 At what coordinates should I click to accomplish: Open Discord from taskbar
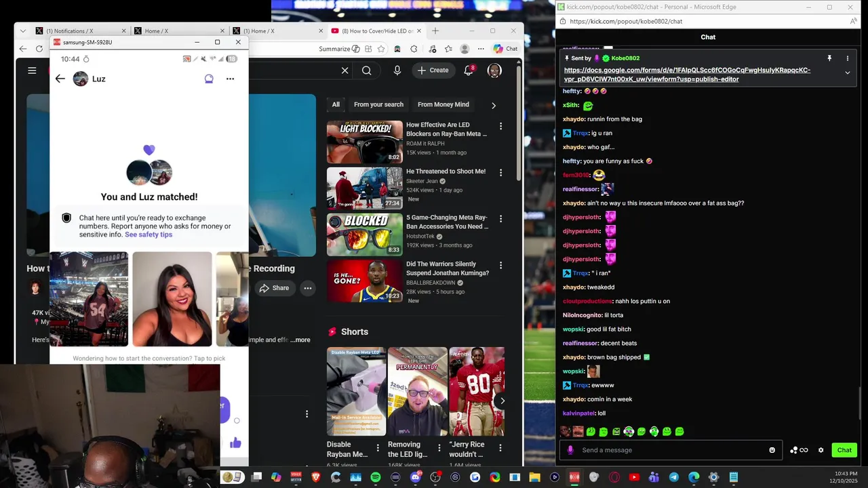[415, 477]
